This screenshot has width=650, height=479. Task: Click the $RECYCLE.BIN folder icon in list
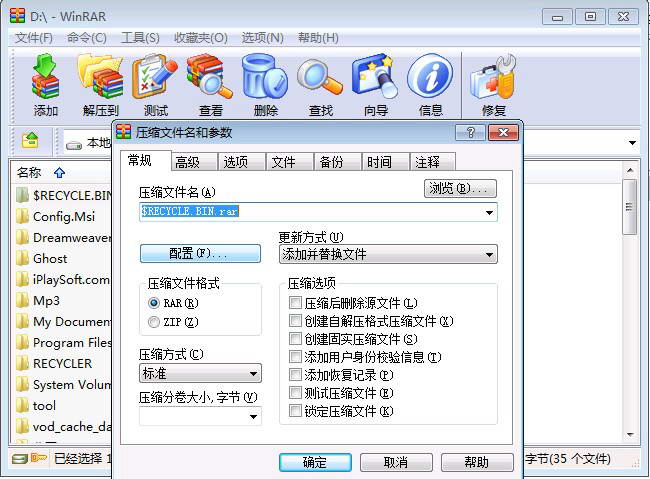22,195
